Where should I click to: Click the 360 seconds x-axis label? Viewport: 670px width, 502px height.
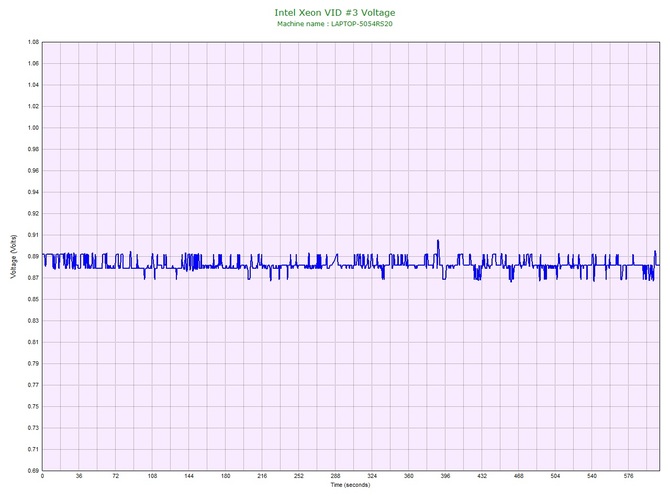point(409,476)
